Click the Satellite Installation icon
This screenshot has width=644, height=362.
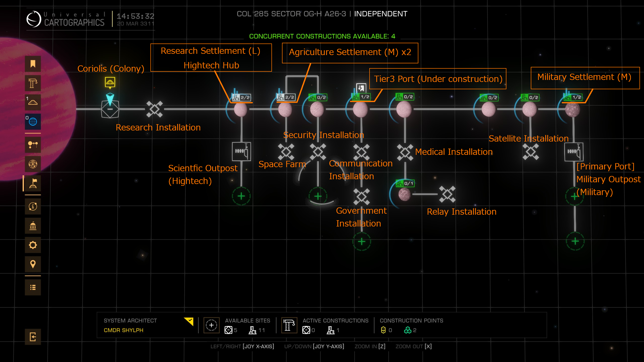pos(531,152)
